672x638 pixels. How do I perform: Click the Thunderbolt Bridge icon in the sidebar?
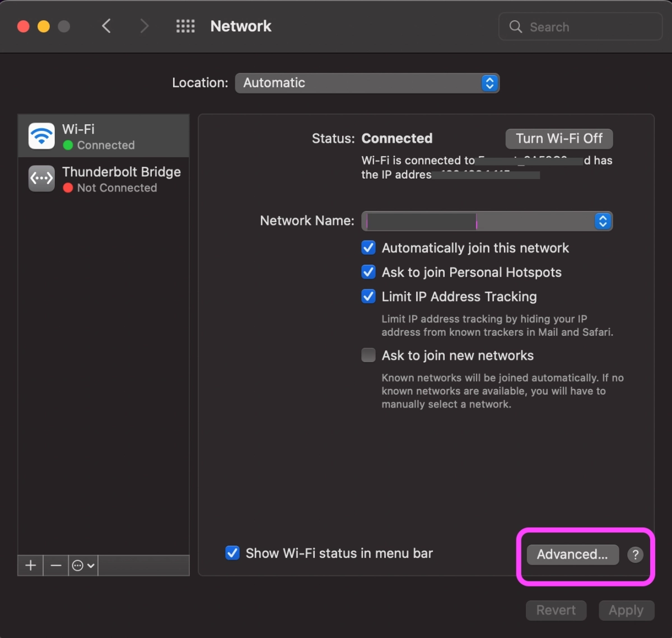[41, 179]
